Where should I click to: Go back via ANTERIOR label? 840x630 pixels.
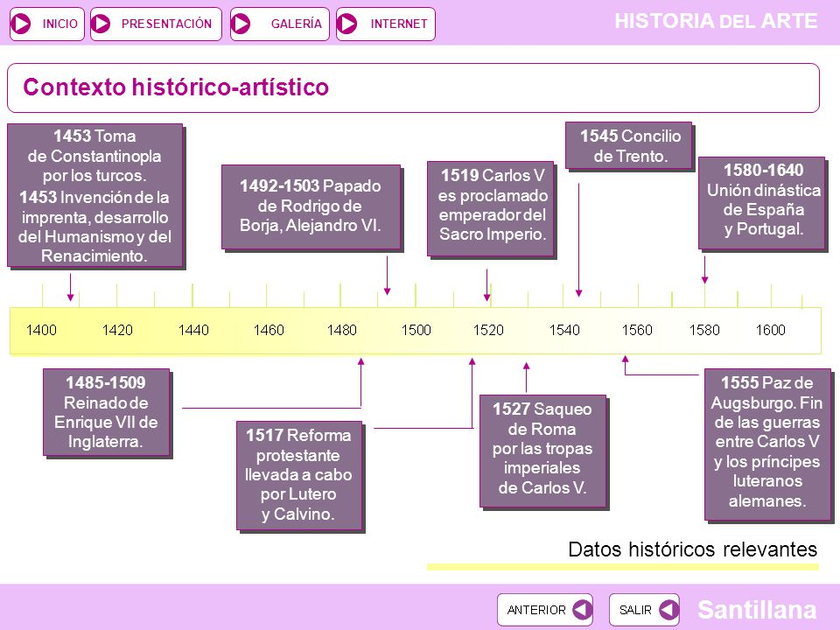(536, 610)
